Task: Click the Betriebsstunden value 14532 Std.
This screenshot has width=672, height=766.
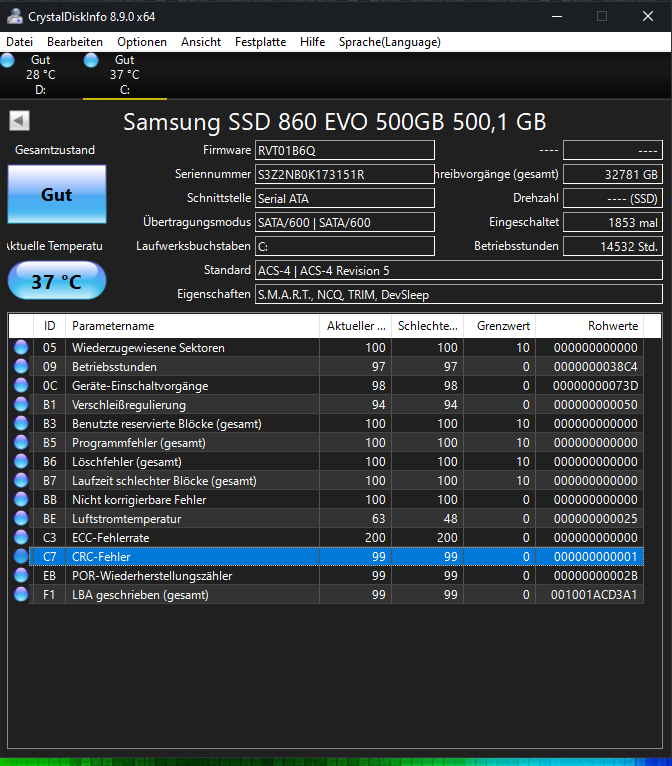Action: (x=613, y=246)
